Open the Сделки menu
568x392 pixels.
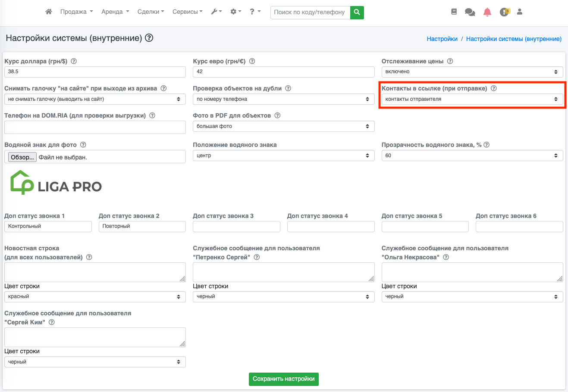pyautogui.click(x=151, y=12)
